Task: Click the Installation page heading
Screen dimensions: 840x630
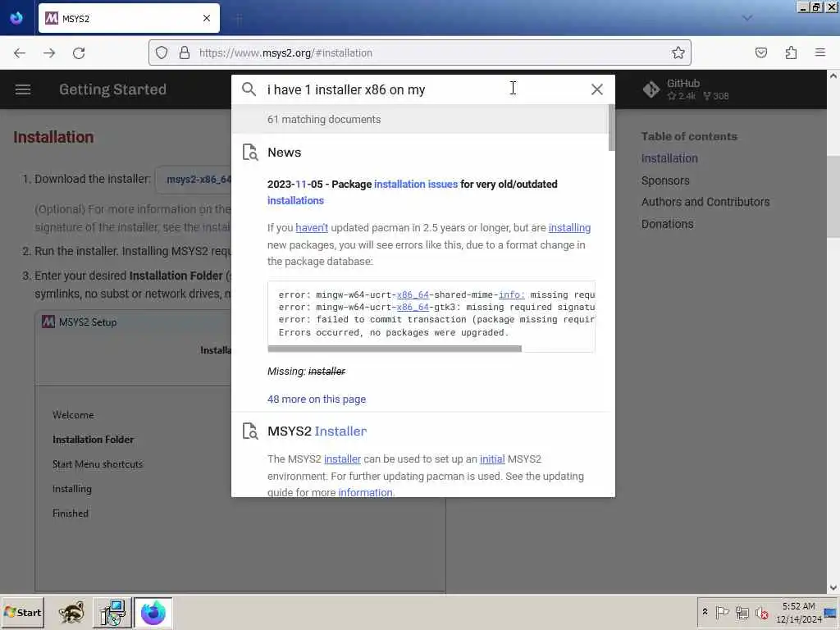Action: (53, 137)
